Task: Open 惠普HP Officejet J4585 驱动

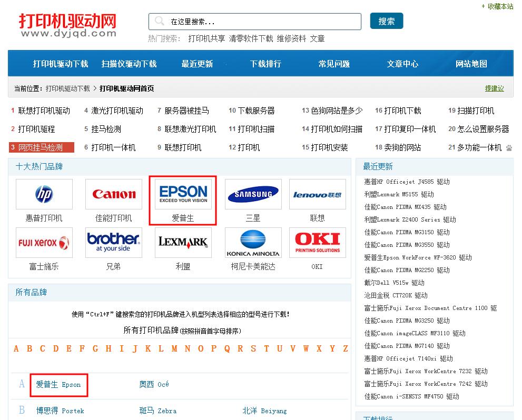Action: coord(407,182)
